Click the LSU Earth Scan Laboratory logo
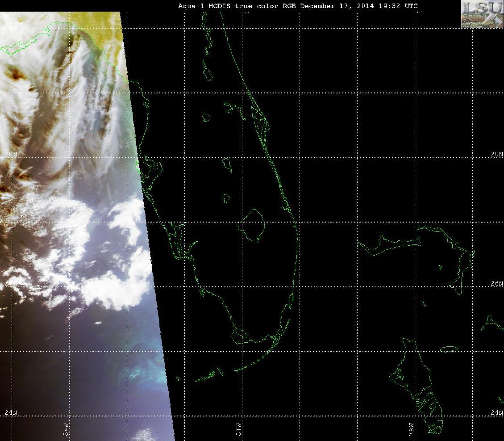Image resolution: width=504 pixels, height=441 pixels. (483, 14)
